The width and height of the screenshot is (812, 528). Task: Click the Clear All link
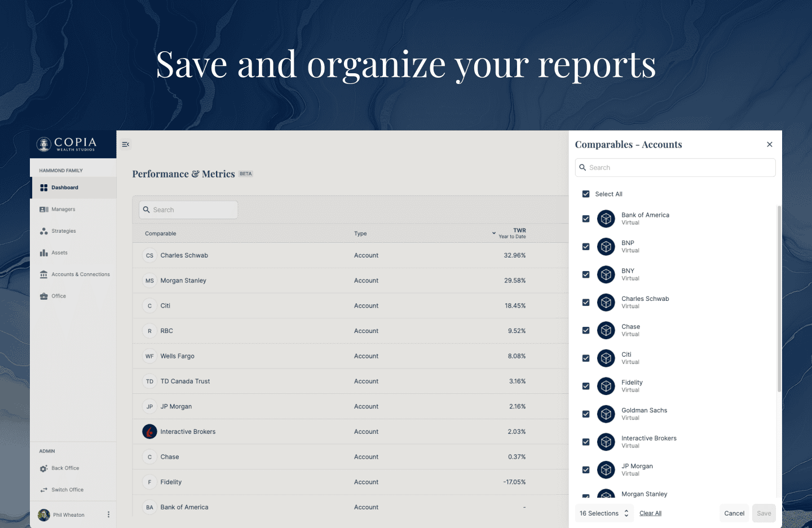click(650, 513)
